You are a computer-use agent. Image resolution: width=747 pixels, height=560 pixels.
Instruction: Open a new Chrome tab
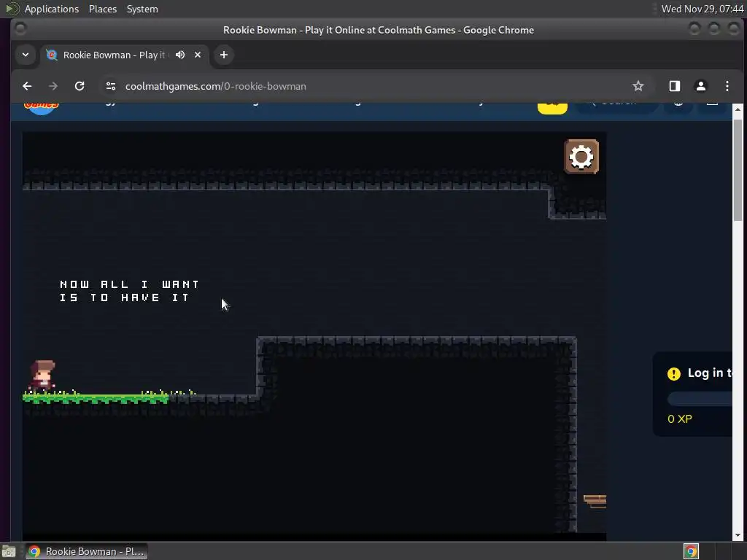[x=224, y=55]
